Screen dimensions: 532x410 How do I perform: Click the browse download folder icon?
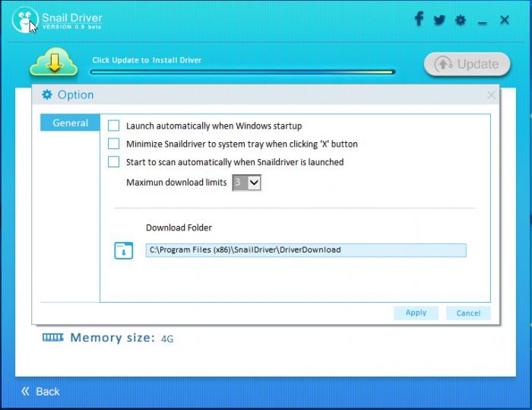tap(123, 251)
